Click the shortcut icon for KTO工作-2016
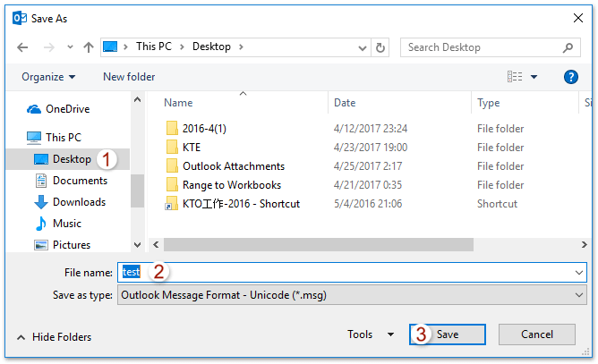This screenshot has height=364, width=598. (x=171, y=204)
